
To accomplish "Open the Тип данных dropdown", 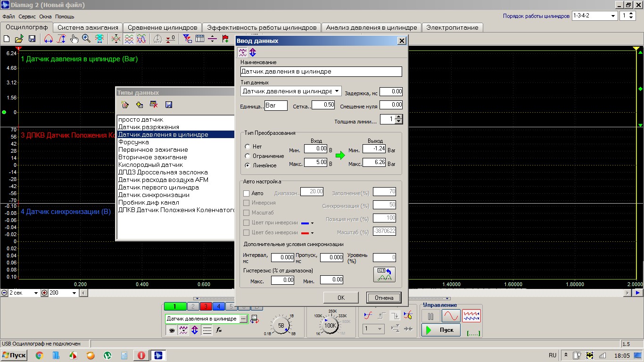I will [337, 91].
